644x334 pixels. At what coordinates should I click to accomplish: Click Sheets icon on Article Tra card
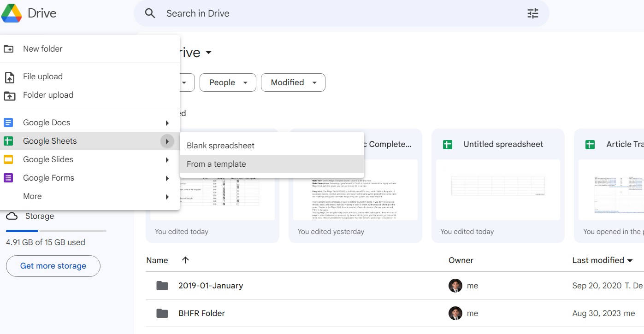[x=590, y=145]
